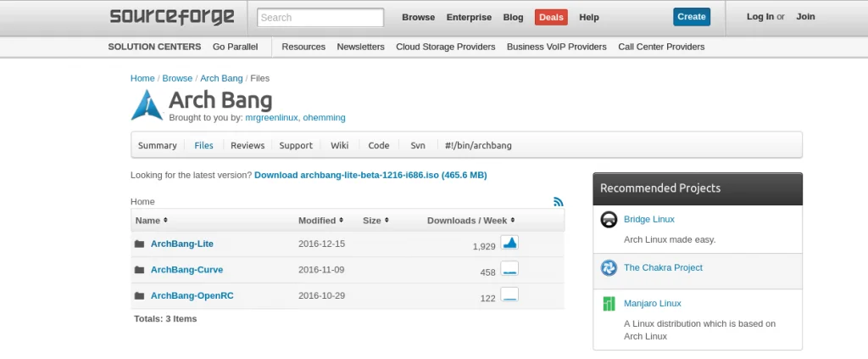Click the Log In link
This screenshot has height=359, width=868.
[x=760, y=17]
